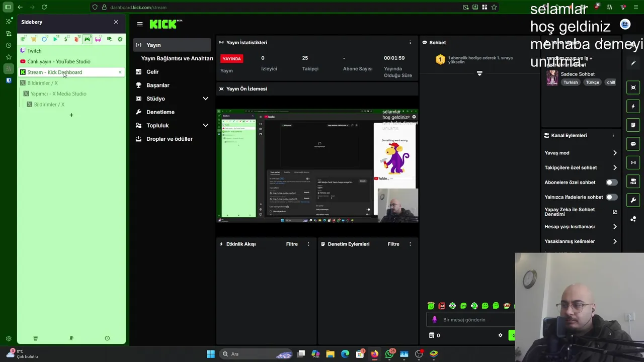Open browser history sidebar icon
Screen dimensions: 644x362
(x=9, y=45)
